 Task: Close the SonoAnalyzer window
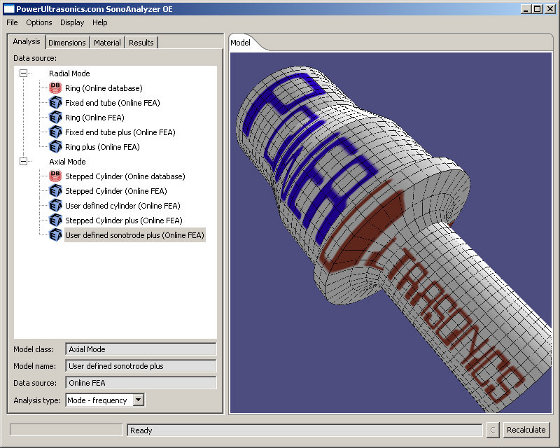click(550, 9)
